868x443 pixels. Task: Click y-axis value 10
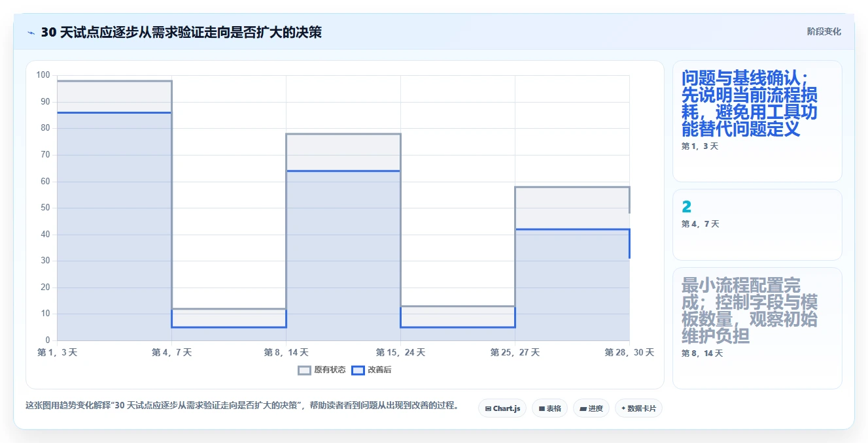45,314
